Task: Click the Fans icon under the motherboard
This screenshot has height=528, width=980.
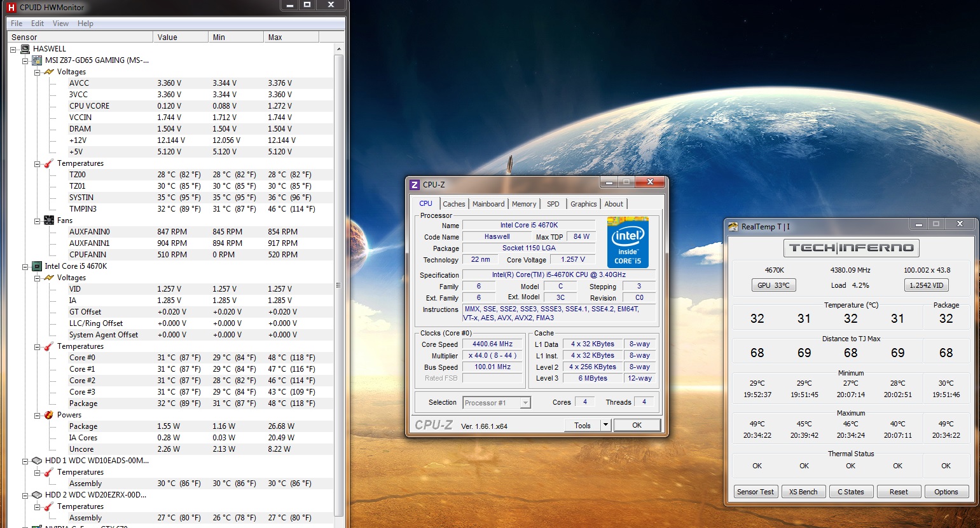Action: [x=49, y=220]
